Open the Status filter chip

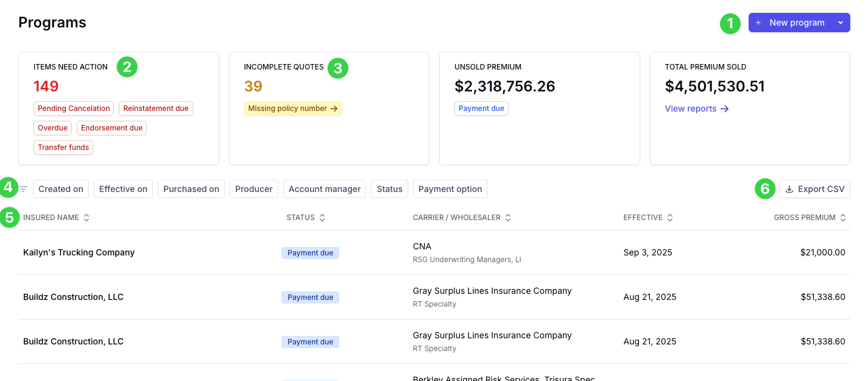(390, 189)
